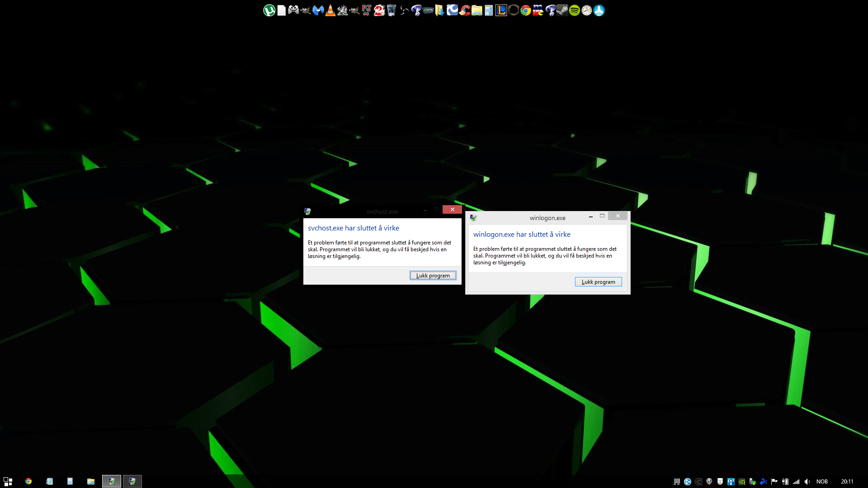Screen dimensions: 868x488
Task: Open Chrome from the bottom taskbar
Action: click(28, 481)
